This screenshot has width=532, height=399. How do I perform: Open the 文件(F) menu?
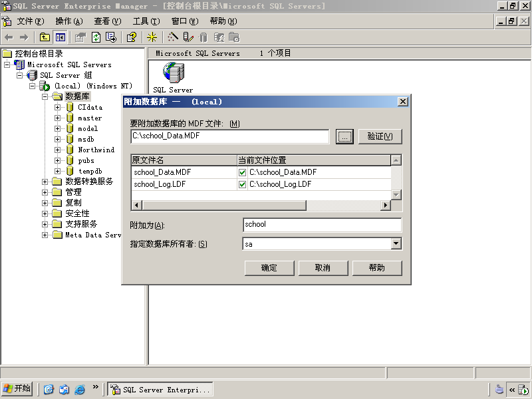tap(31, 21)
